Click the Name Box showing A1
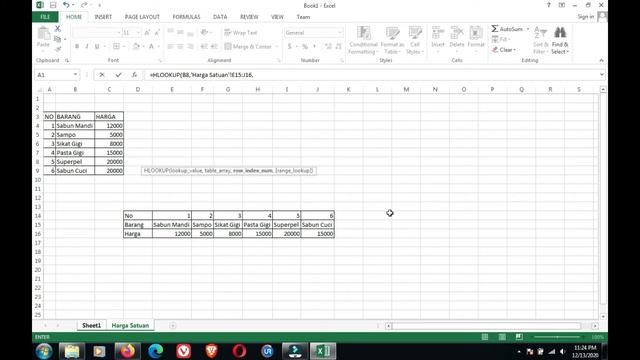Viewport: 640px width, 360px height. 54,75
